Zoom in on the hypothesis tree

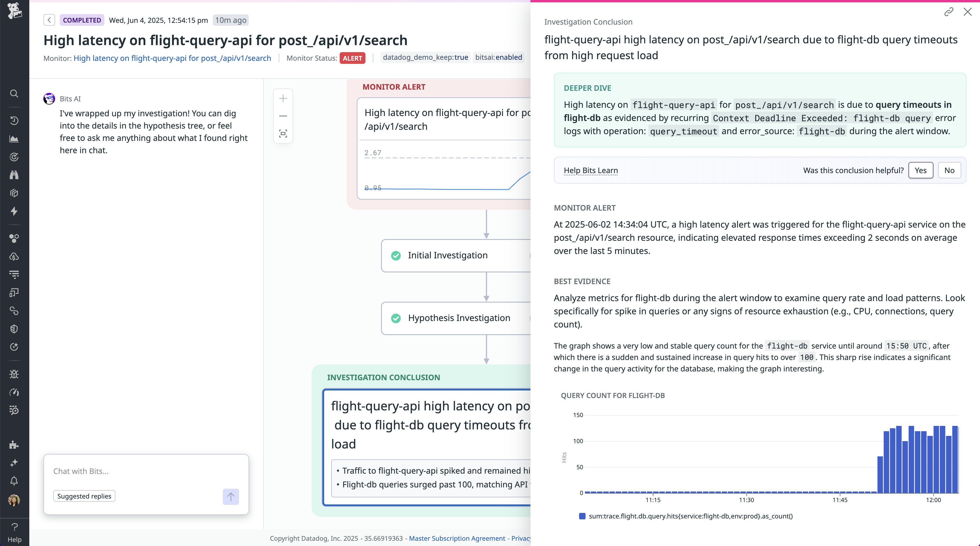point(283,99)
